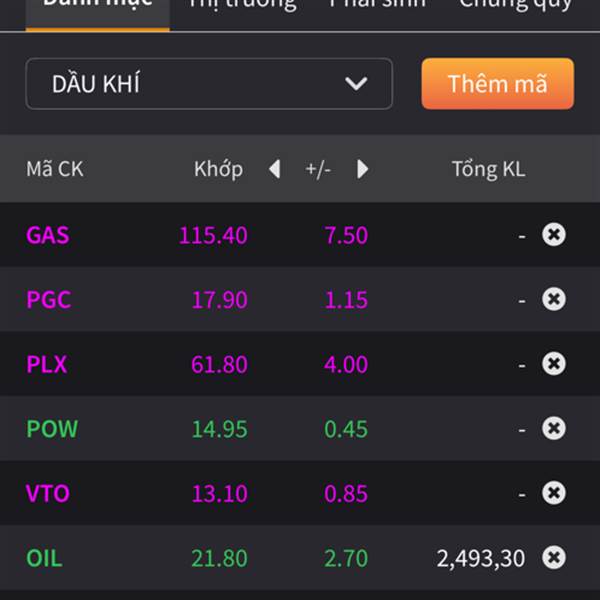This screenshot has height=600, width=600.
Task: Click left arrow beside +/- column
Action: pyautogui.click(x=275, y=169)
